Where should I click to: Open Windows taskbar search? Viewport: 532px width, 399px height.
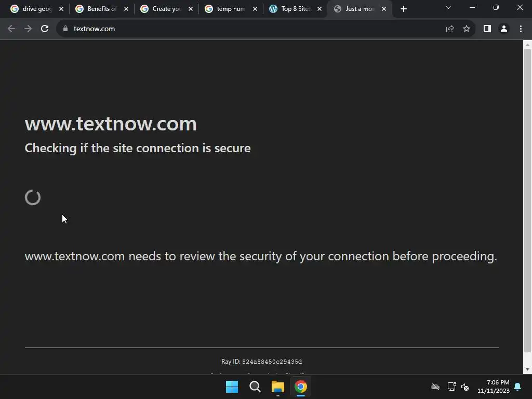click(x=255, y=387)
